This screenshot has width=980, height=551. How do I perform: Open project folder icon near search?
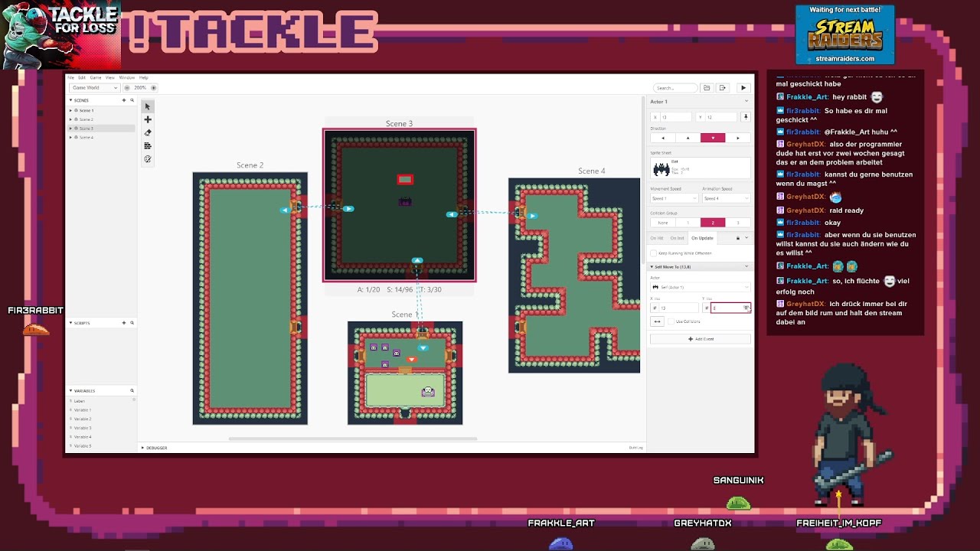point(707,88)
